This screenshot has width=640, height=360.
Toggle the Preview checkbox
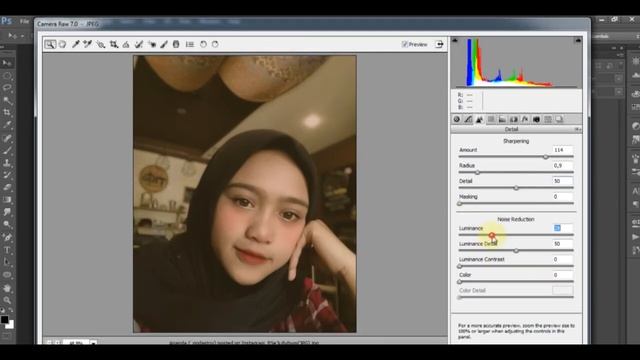404,44
